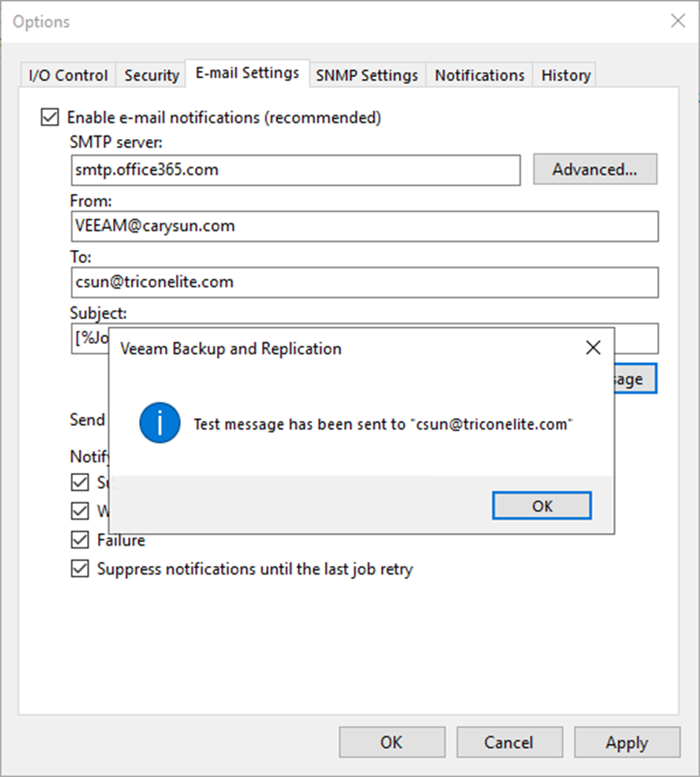Apply the e-mail settings changes

(627, 742)
